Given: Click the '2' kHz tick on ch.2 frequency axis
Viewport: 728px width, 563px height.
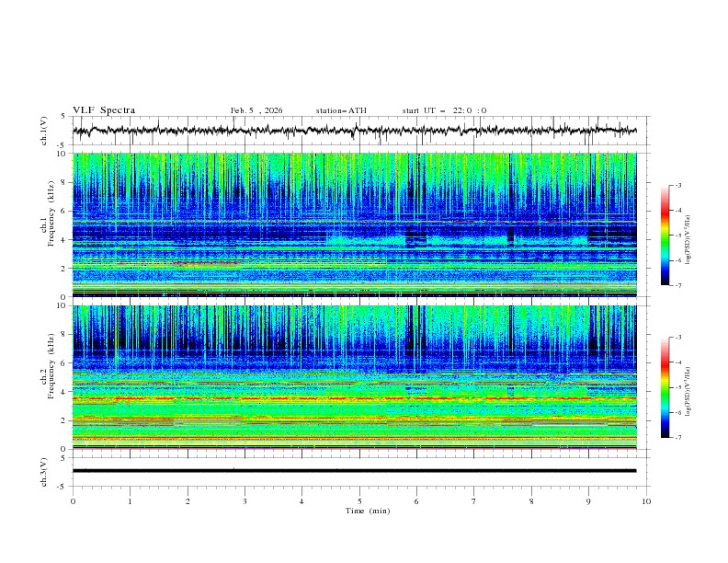Looking at the screenshot, I should pos(65,420).
